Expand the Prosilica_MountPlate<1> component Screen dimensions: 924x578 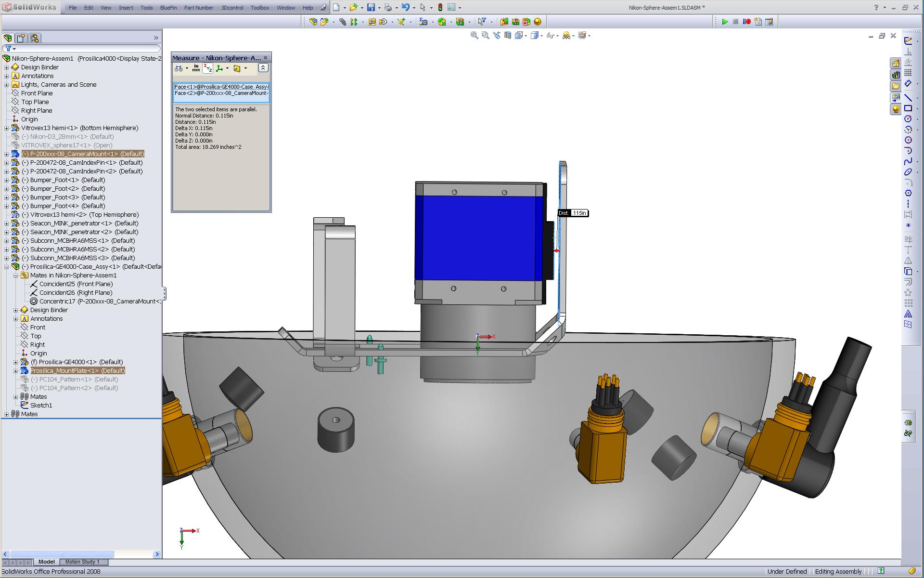coord(16,371)
